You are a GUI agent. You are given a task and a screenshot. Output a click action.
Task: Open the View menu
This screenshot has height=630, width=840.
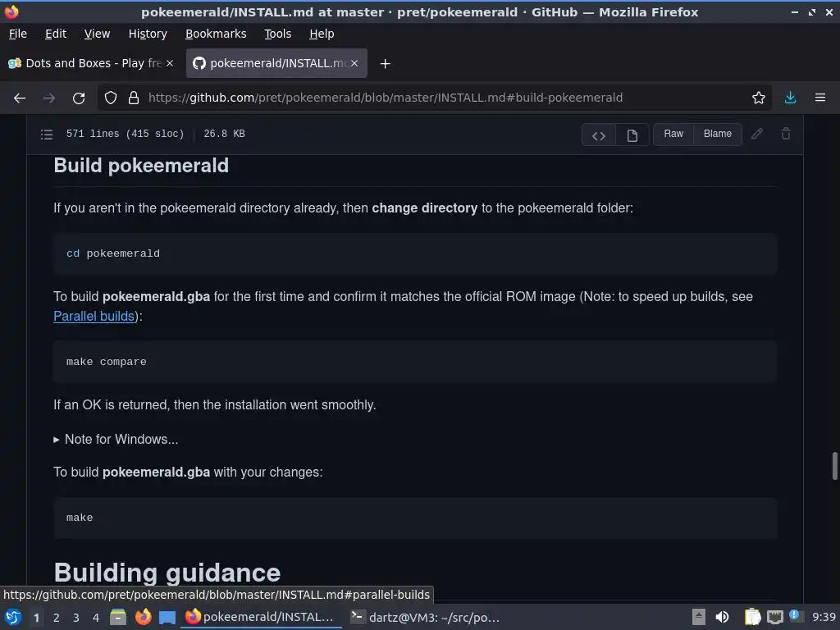(97, 34)
